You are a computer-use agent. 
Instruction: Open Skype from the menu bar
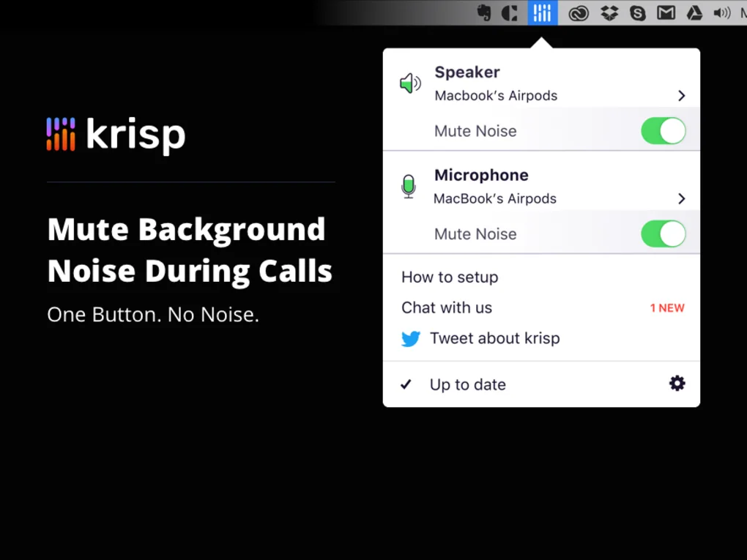tap(638, 12)
